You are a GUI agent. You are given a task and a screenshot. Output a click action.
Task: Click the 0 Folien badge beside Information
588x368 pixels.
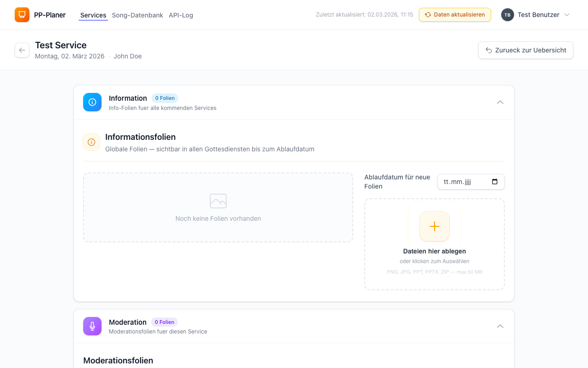pos(164,98)
